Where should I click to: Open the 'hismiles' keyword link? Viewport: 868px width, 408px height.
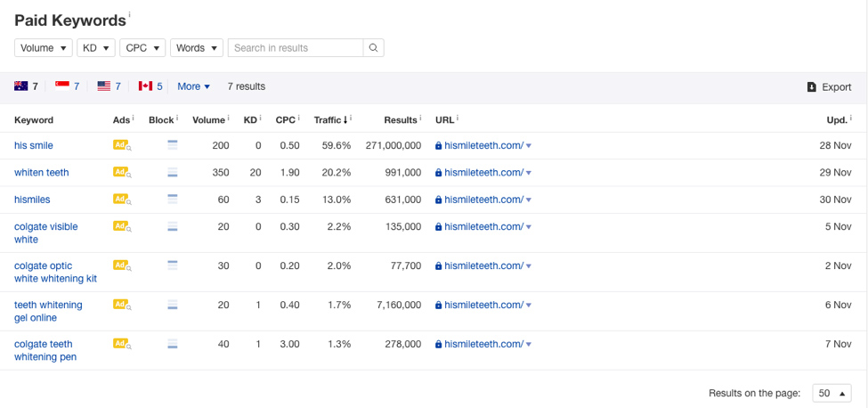tap(32, 200)
